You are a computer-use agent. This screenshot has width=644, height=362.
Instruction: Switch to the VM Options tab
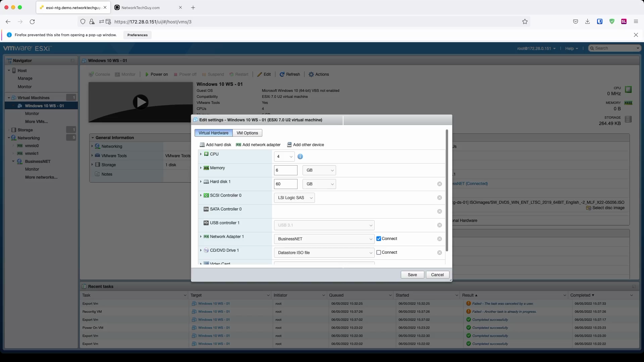(247, 133)
